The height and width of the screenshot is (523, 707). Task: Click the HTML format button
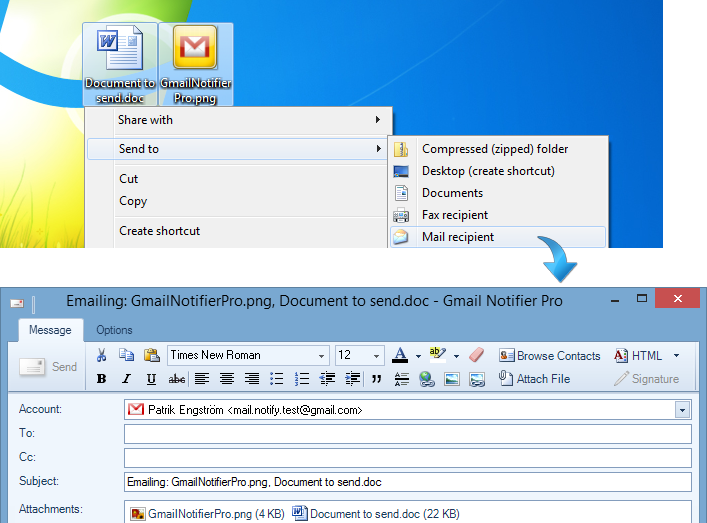[638, 356]
